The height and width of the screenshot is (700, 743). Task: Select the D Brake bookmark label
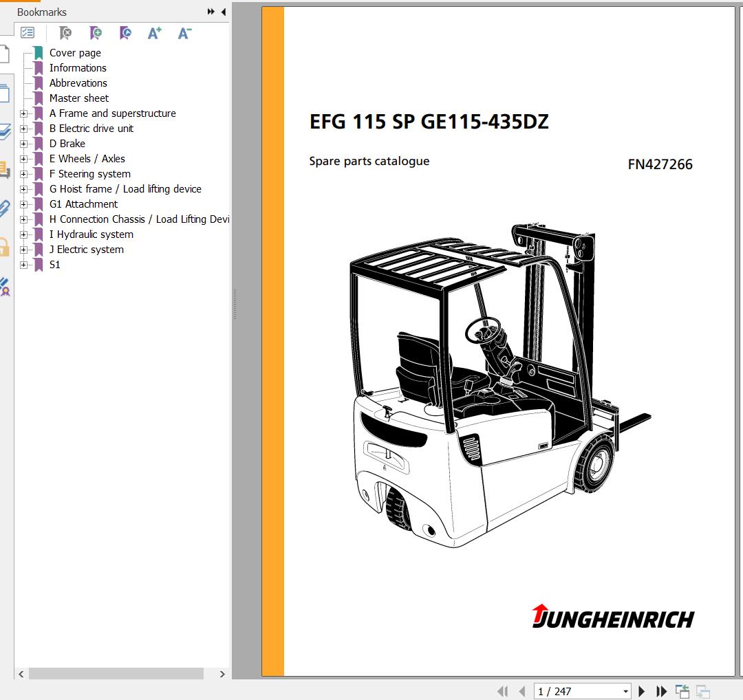click(67, 144)
